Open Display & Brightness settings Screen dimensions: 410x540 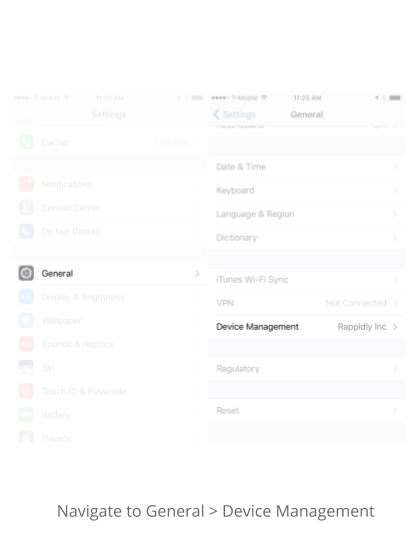(x=109, y=297)
